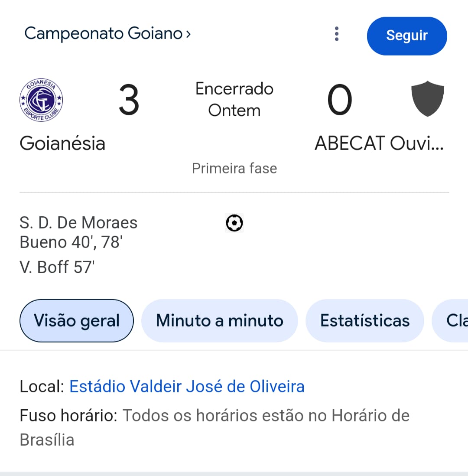The width and height of the screenshot is (468, 476).
Task: Click the Encerrado Ontem match status
Action: (x=234, y=100)
